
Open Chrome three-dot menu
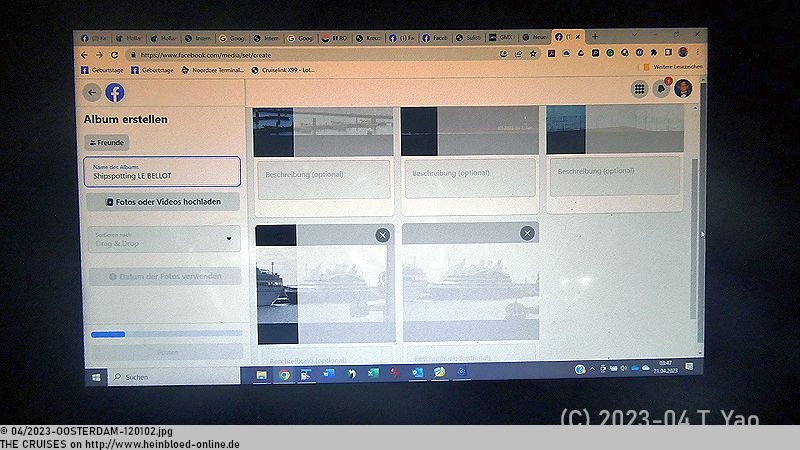tap(697, 52)
